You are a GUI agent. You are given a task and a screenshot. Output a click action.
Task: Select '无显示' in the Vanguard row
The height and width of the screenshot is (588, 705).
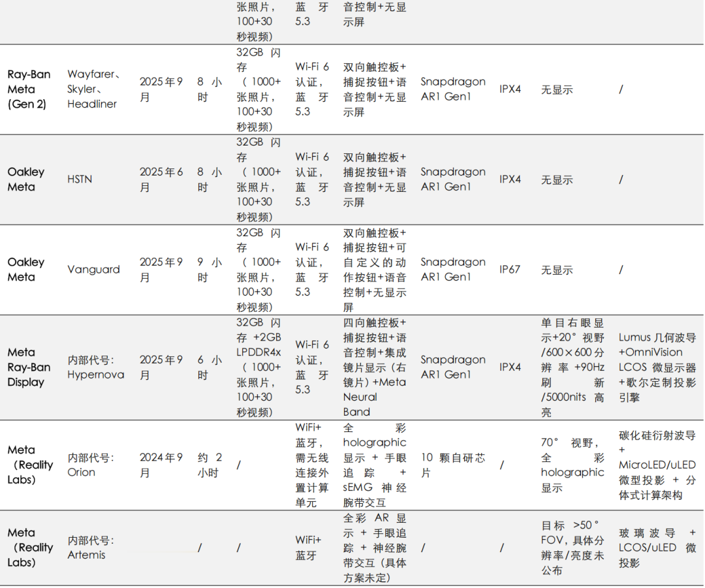coord(557,270)
